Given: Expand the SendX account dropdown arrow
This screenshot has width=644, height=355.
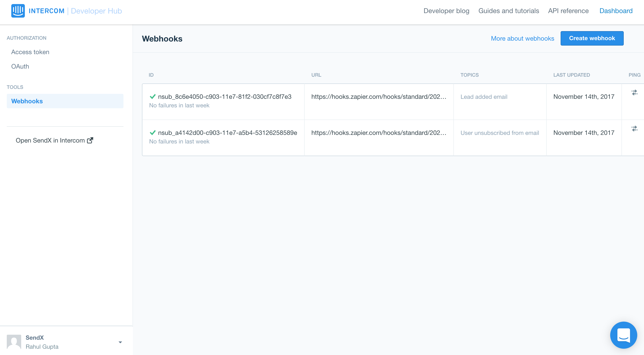Looking at the screenshot, I should (x=120, y=342).
